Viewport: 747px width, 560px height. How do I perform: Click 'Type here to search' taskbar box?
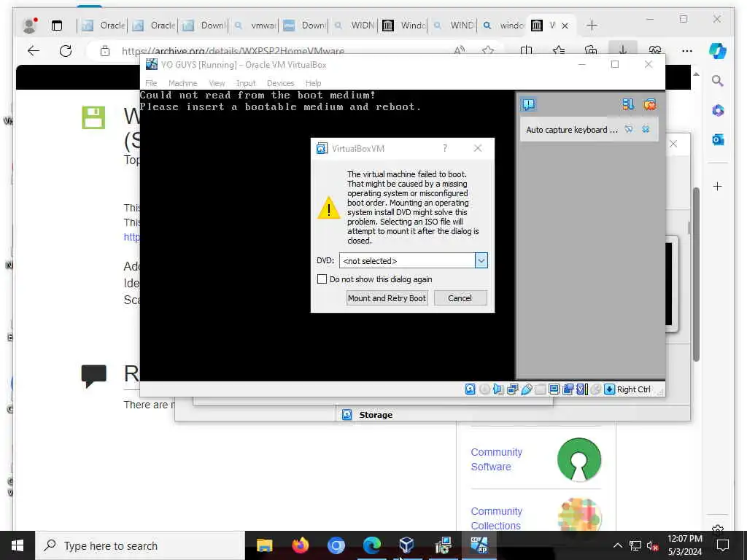pyautogui.click(x=140, y=545)
